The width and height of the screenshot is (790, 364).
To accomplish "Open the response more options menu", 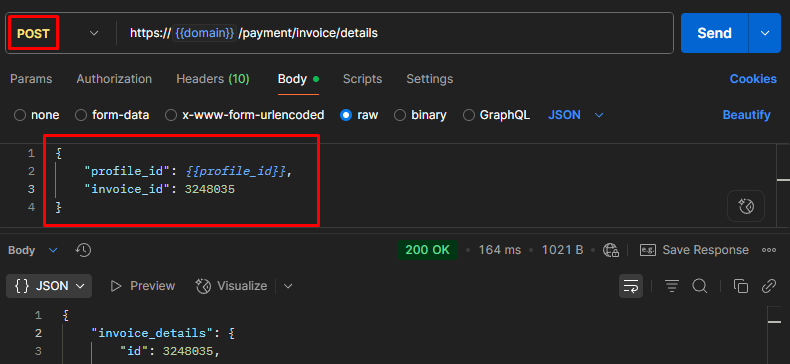I will [769, 250].
